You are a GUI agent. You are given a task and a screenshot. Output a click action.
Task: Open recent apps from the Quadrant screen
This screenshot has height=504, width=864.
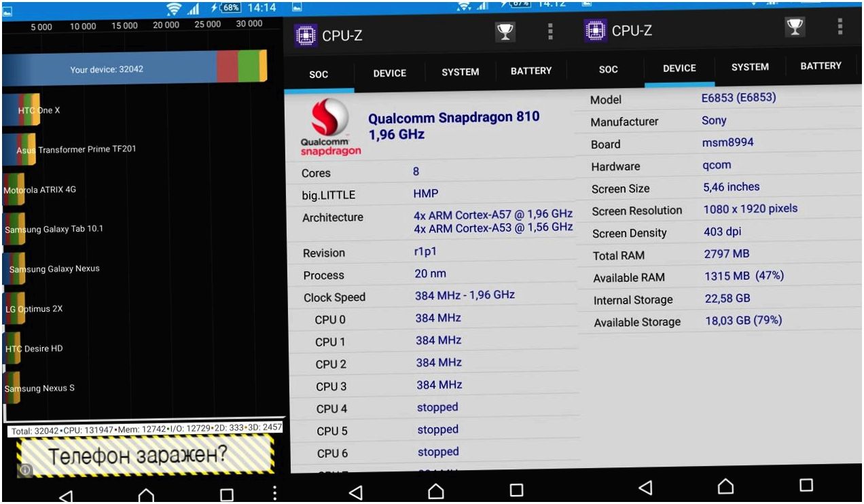coord(227,495)
